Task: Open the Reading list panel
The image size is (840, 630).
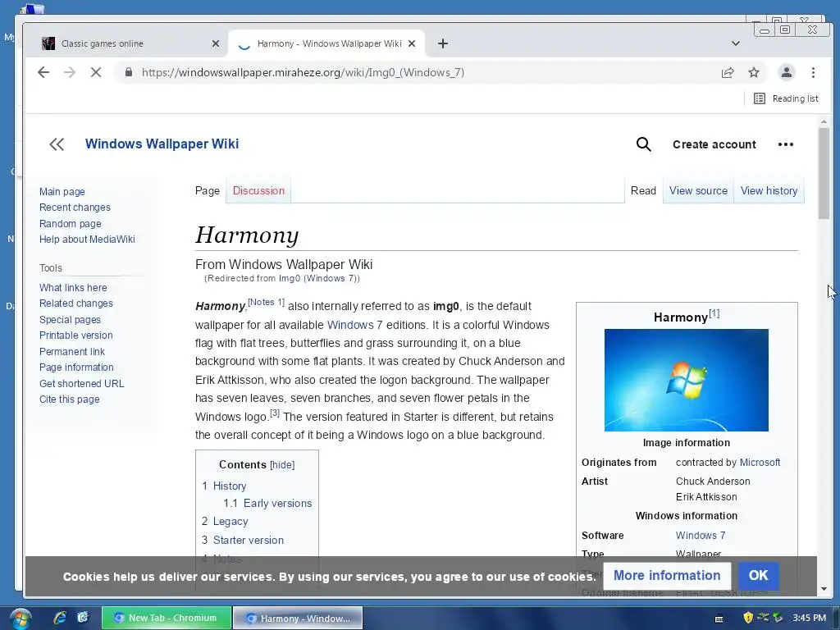Action: pos(786,98)
